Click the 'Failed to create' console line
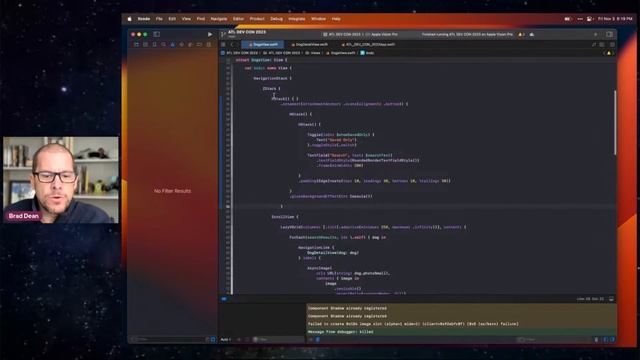 413,324
